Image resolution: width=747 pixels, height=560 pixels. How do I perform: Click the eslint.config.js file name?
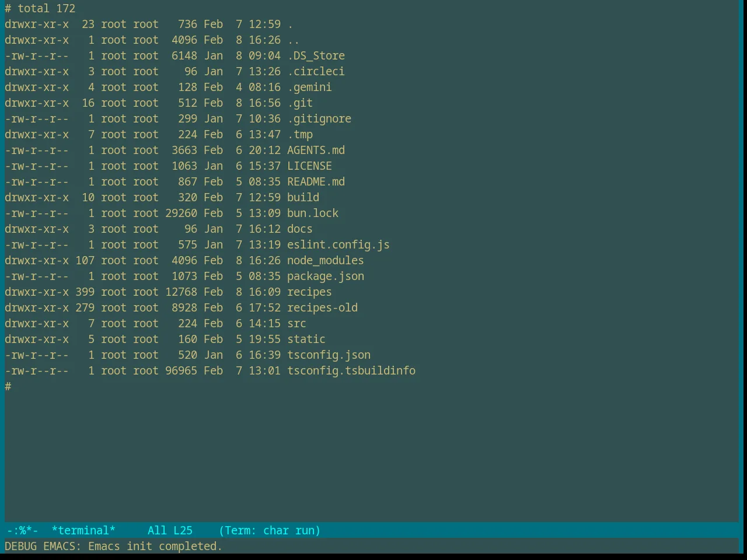[338, 244]
